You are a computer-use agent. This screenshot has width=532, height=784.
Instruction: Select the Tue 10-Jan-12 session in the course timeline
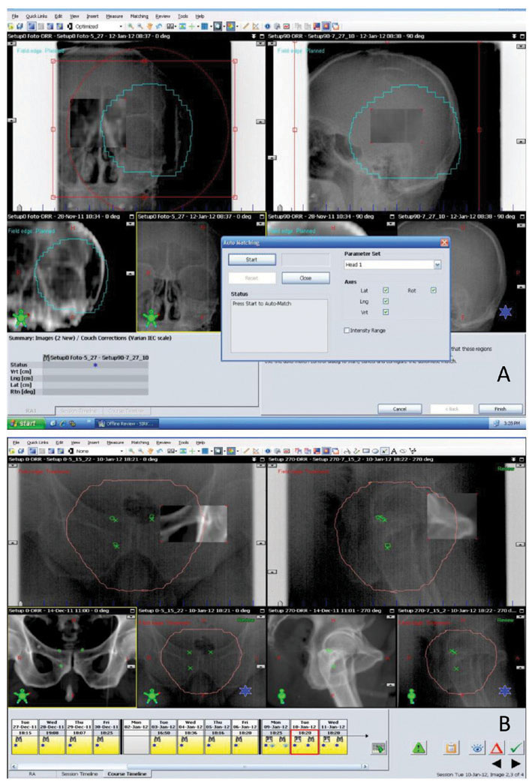pyautogui.click(x=305, y=736)
